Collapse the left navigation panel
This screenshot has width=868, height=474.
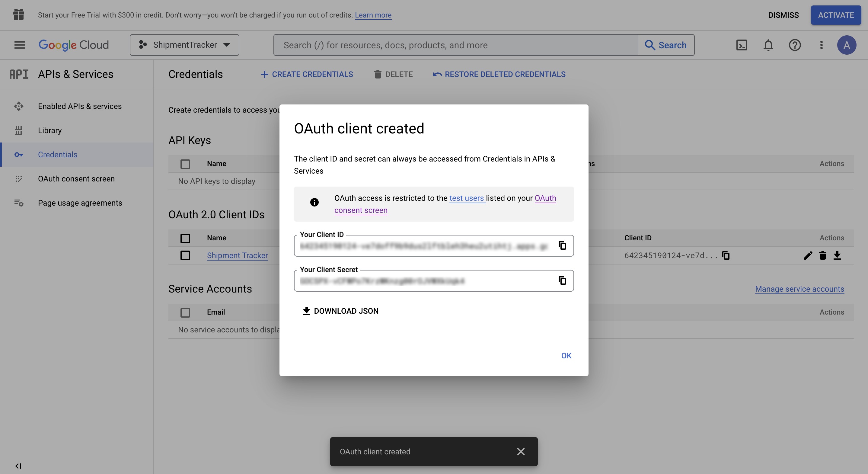18,466
